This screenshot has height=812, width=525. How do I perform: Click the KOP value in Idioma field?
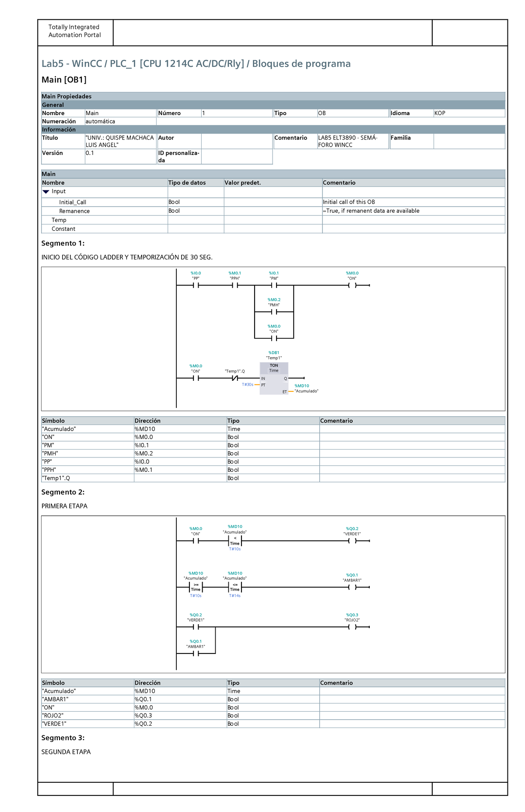(440, 113)
